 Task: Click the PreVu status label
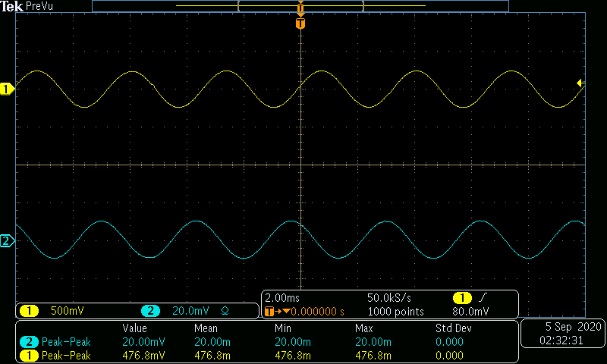point(39,6)
